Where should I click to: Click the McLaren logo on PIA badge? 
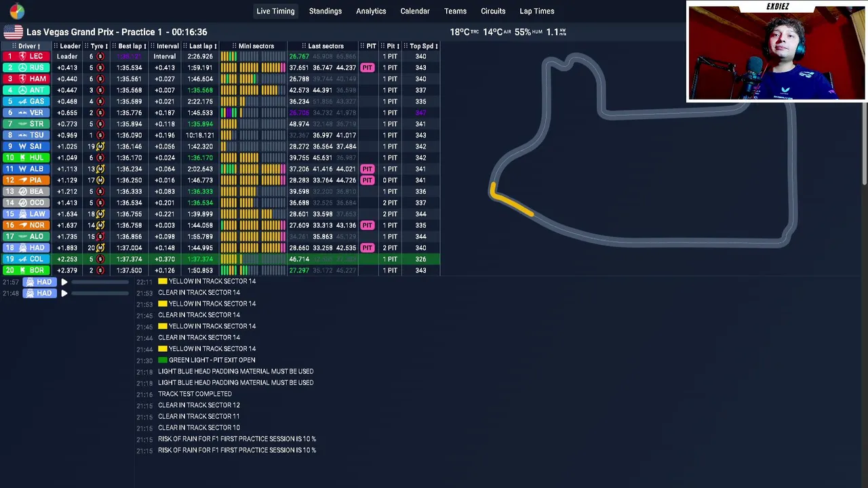point(22,180)
